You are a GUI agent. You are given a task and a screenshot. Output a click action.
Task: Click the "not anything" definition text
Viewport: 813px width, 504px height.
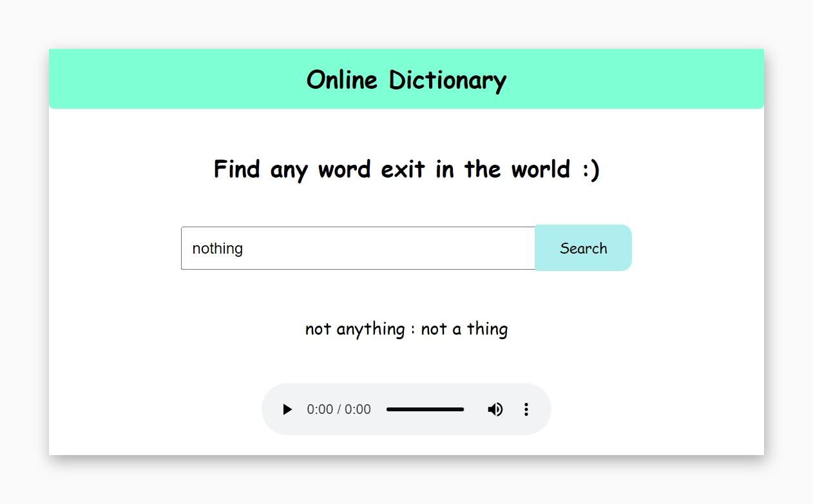click(x=355, y=329)
